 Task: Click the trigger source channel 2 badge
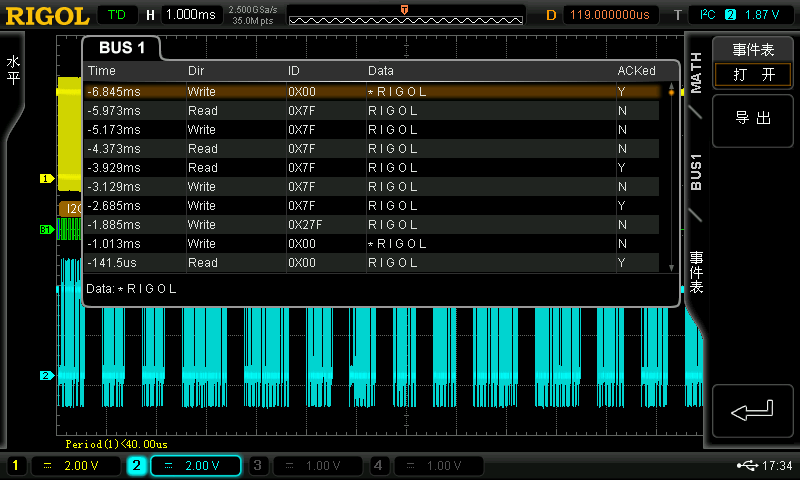click(731, 15)
